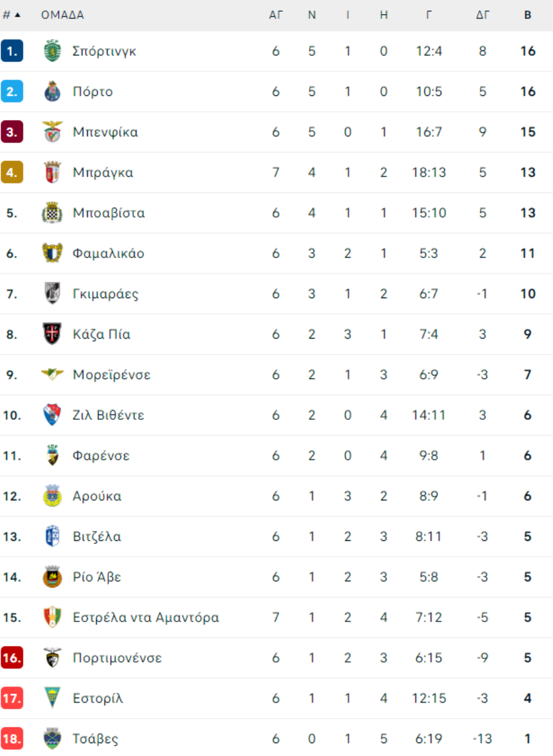Open the Εστρέλα ντα Αμαντόρα team page
This screenshot has width=553, height=756.
146,617
